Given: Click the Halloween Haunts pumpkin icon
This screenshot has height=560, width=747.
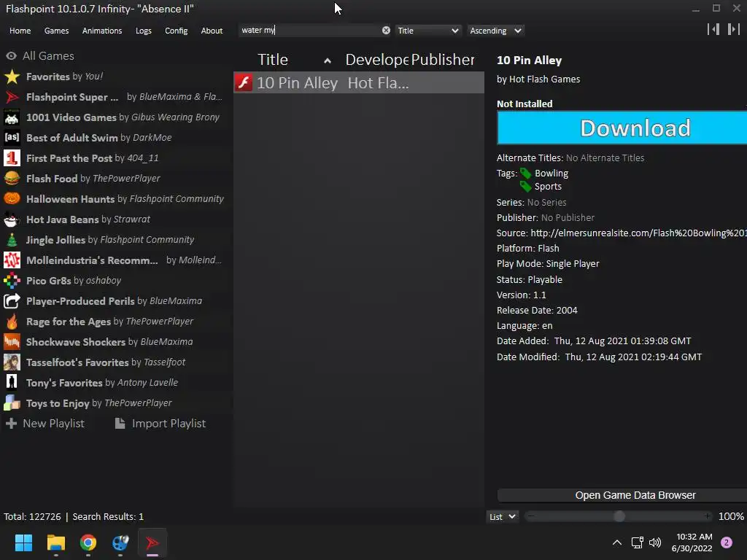Looking at the screenshot, I should tap(12, 199).
